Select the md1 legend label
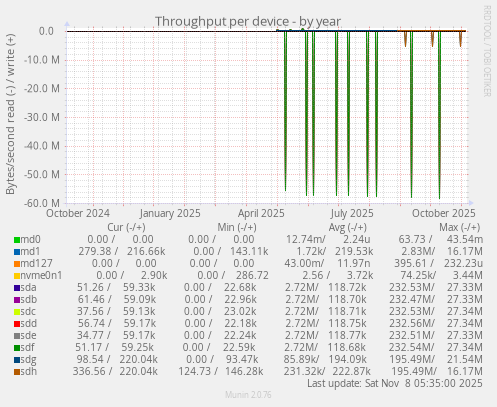Image resolution: width=497 pixels, height=407 pixels. point(31,251)
